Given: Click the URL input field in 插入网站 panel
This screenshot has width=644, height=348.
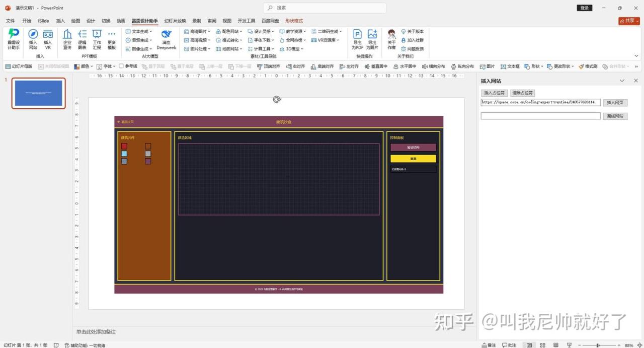Looking at the screenshot, I should click(x=540, y=102).
